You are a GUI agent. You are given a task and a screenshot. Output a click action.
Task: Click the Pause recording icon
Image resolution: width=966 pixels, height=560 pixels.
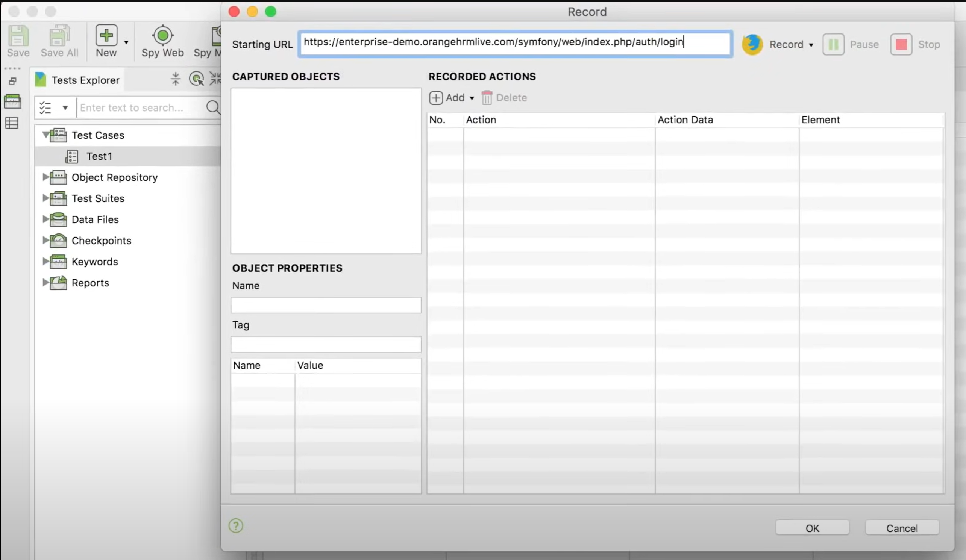coord(833,44)
